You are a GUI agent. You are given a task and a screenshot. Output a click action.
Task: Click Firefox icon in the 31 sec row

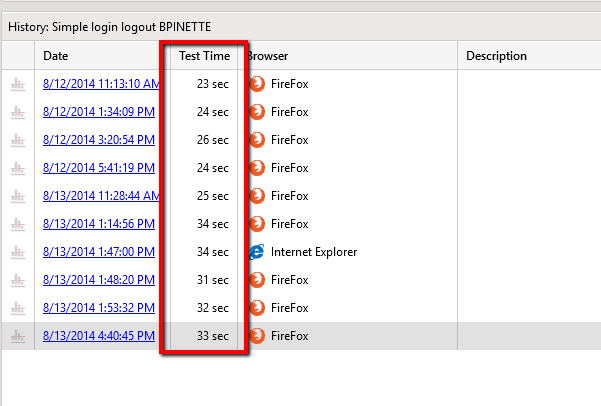(257, 280)
